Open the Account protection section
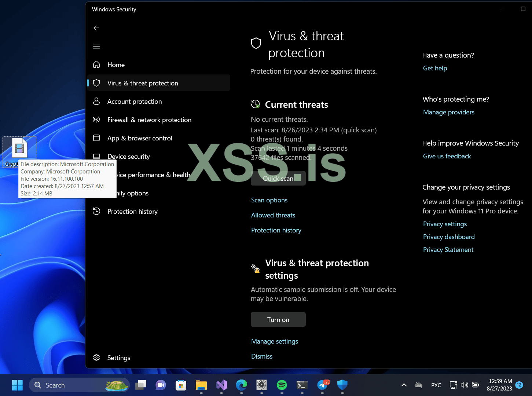Screen dimensions: 532x396 [134, 101]
